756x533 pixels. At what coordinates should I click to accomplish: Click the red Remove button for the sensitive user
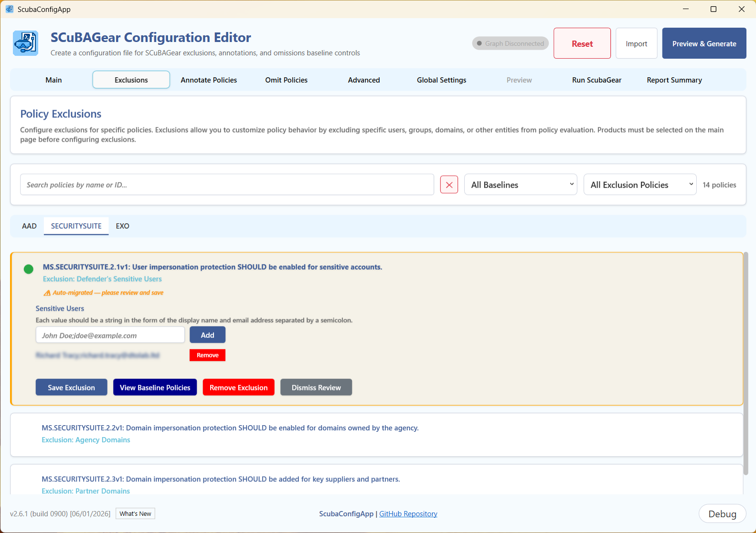(x=207, y=355)
